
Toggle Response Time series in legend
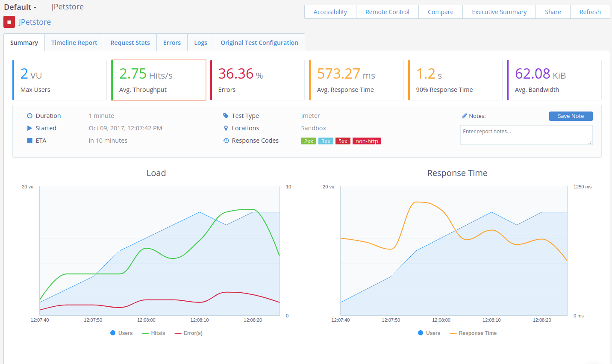[x=473, y=333]
